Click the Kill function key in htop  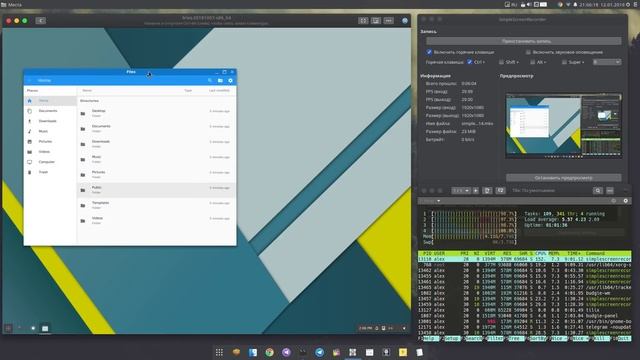coord(602,339)
